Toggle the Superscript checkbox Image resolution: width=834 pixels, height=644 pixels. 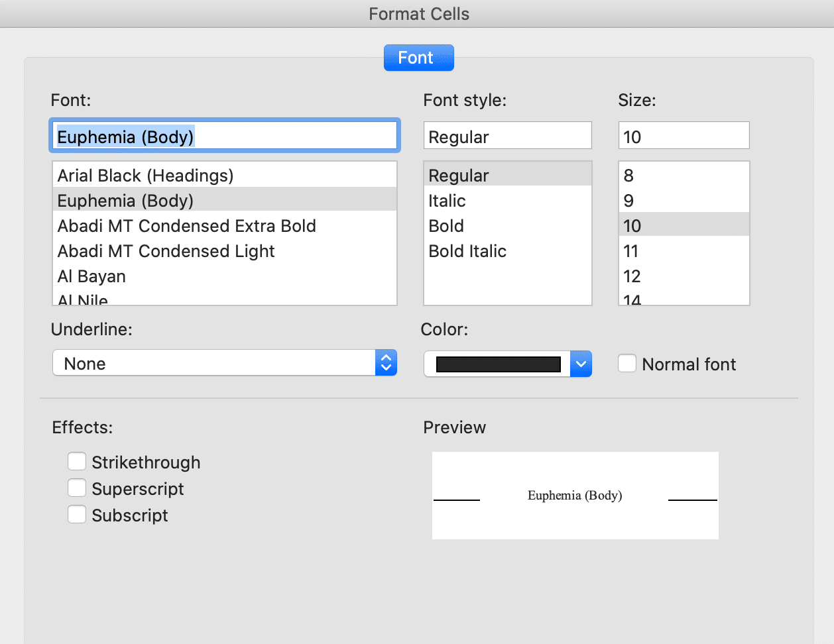[x=77, y=488]
